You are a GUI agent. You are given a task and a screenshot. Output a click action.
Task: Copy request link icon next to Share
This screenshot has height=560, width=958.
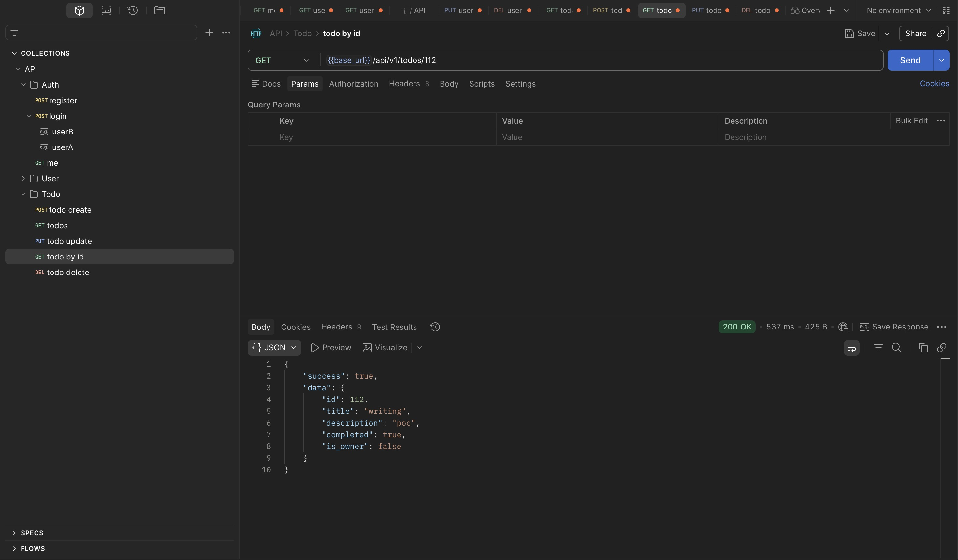tap(941, 34)
